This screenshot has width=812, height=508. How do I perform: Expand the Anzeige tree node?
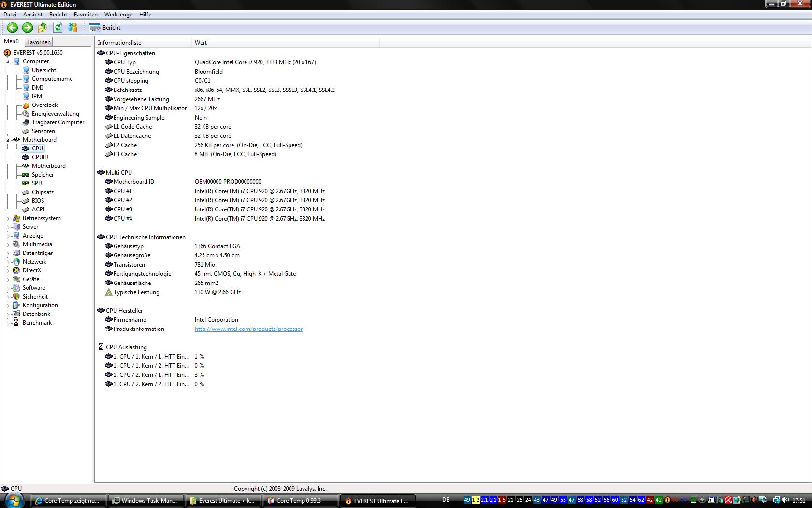point(8,236)
